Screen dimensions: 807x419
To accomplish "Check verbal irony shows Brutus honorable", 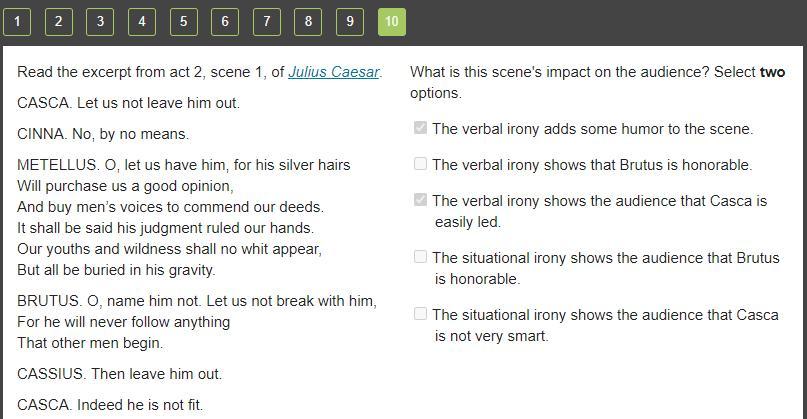I will 421,164.
